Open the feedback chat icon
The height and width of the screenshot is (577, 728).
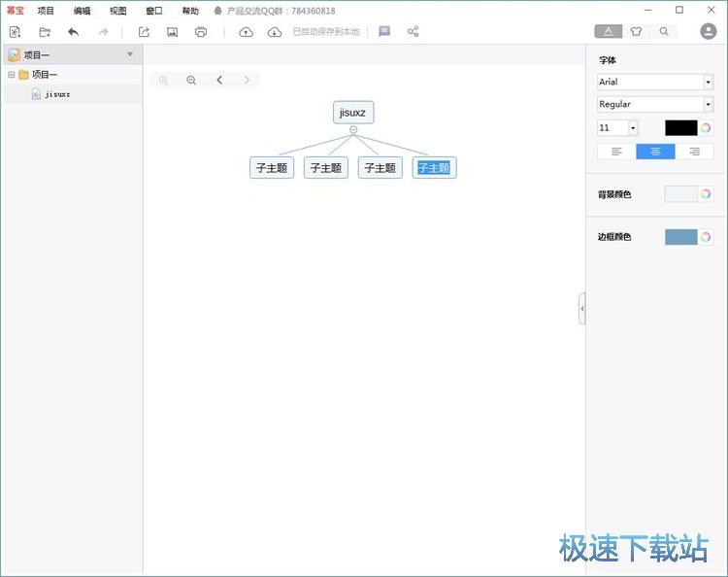[384, 32]
